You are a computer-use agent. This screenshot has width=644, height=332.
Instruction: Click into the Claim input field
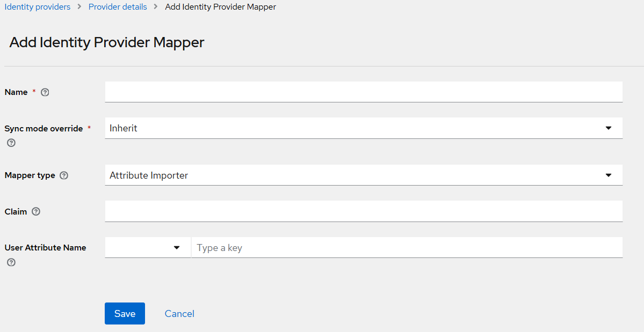click(x=364, y=211)
